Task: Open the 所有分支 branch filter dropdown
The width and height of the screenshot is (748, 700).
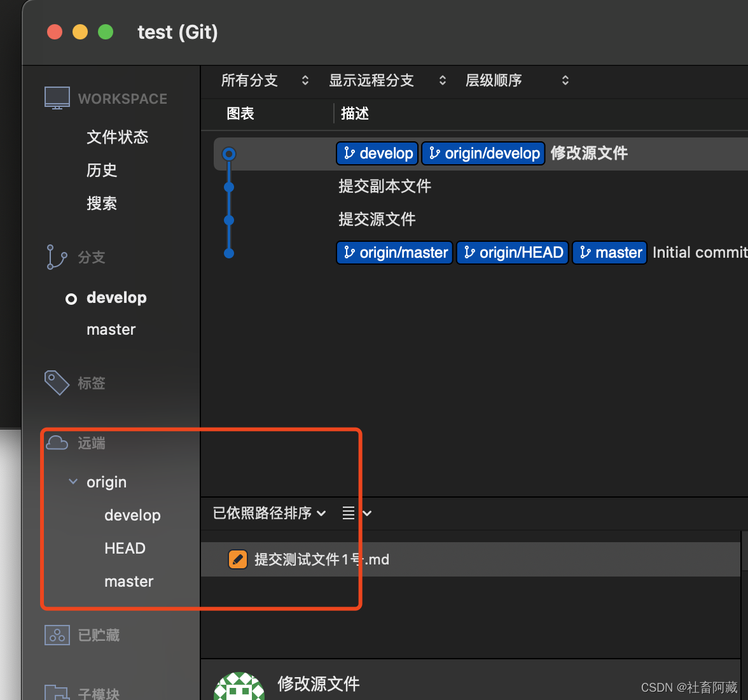Action: [265, 80]
